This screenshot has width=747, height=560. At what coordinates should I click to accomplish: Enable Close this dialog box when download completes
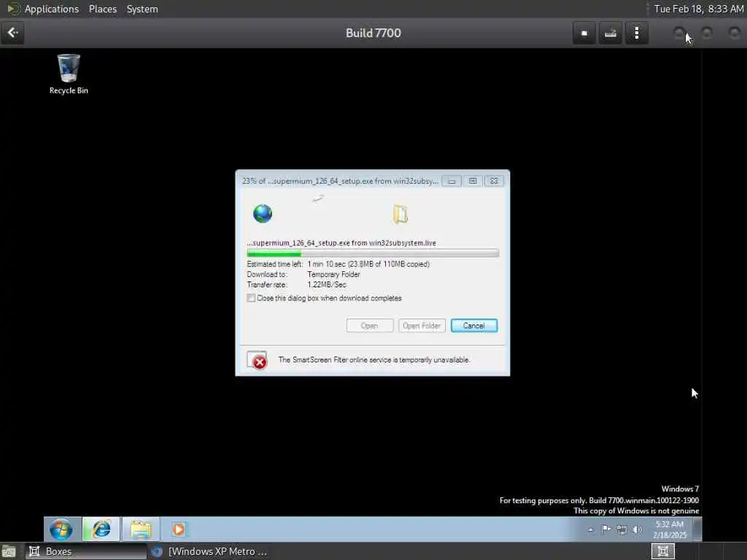[251, 298]
